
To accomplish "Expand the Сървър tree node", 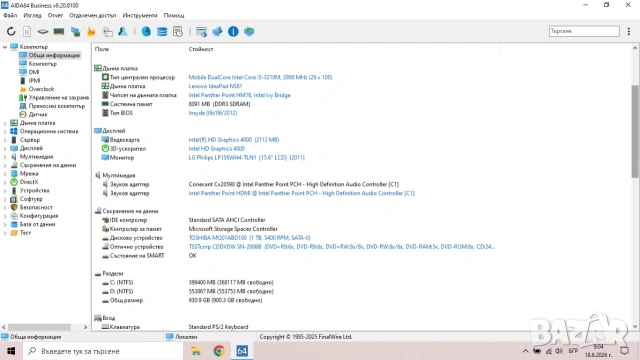I will tap(5, 140).
